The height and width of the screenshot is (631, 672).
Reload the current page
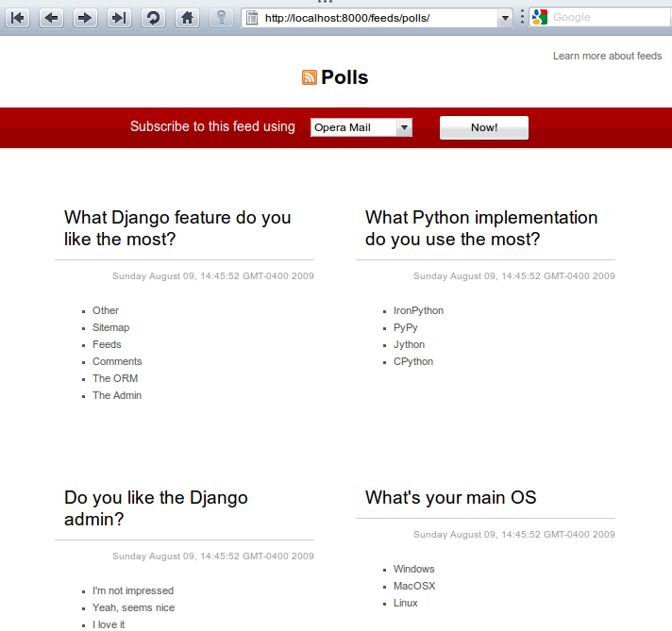click(153, 17)
